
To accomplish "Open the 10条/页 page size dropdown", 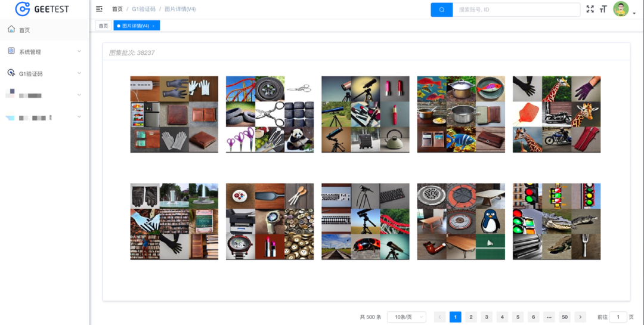I will 407,317.
